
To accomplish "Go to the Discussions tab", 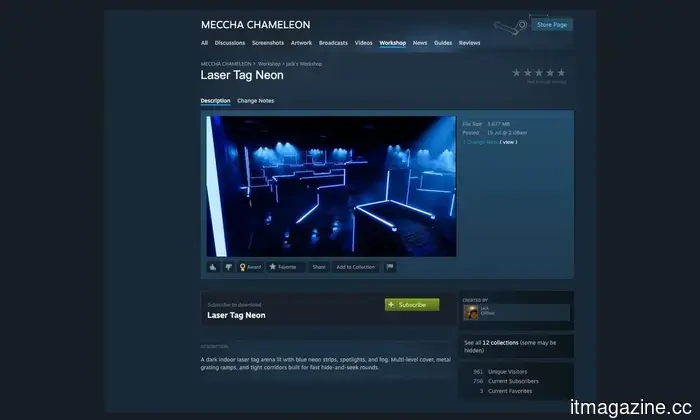I will tap(230, 43).
